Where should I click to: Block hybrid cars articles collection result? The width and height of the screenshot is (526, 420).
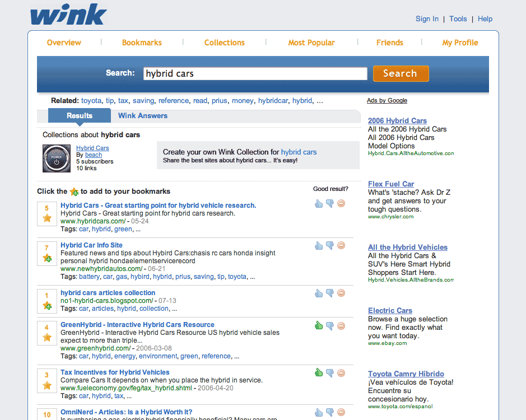341,293
